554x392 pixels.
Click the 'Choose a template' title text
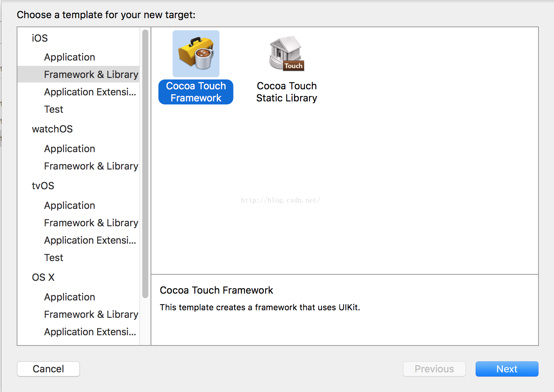pyautogui.click(x=106, y=15)
